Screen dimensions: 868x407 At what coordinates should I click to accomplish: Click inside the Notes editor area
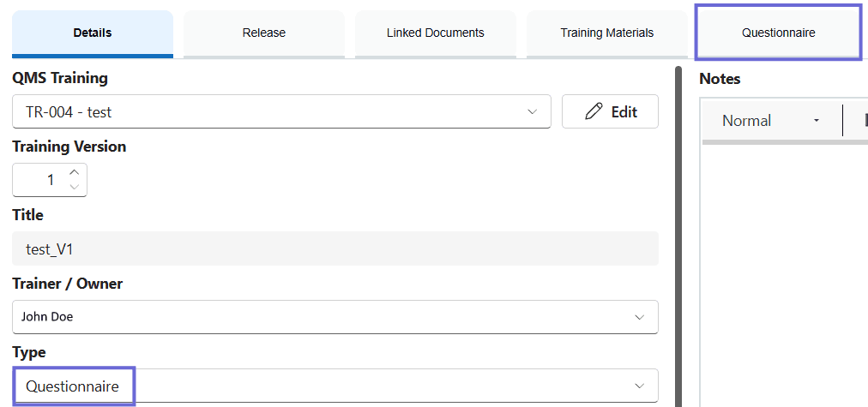coord(784,275)
